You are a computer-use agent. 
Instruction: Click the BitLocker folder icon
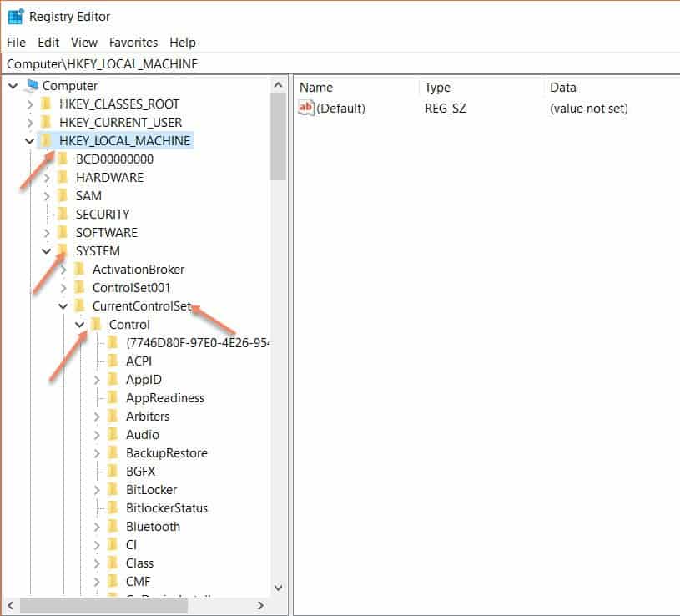pyautogui.click(x=113, y=490)
